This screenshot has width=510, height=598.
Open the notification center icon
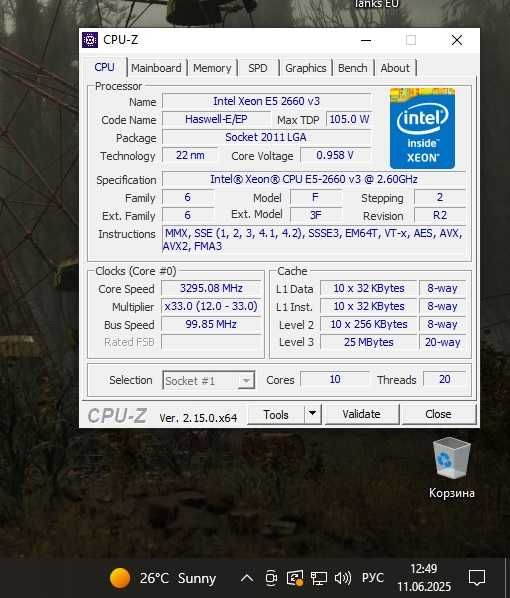click(476, 578)
